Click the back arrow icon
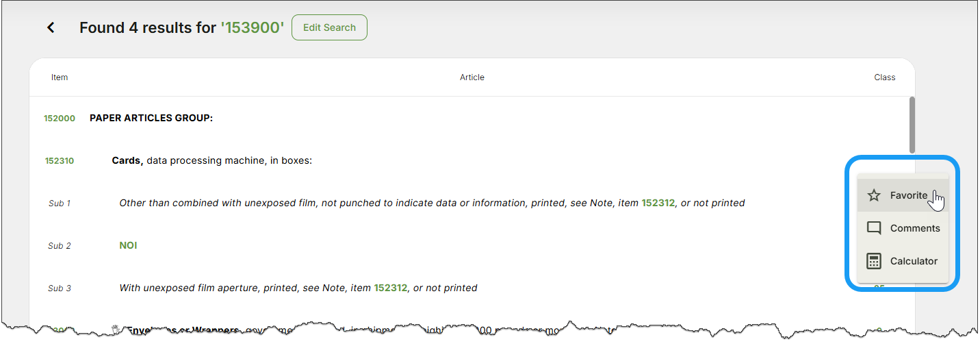This screenshot has width=980, height=346. coord(51,27)
